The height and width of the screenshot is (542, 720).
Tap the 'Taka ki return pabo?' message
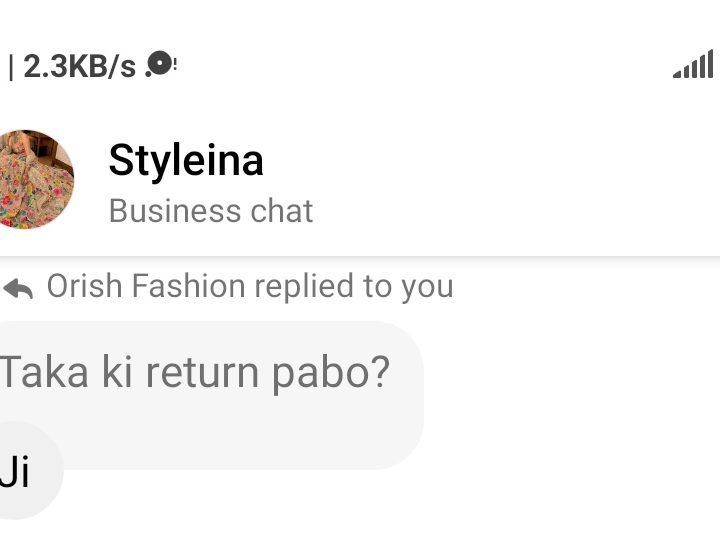[x=195, y=372]
